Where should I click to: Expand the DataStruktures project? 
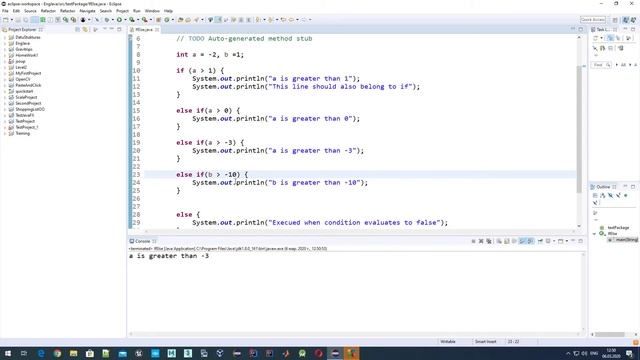coord(5,37)
